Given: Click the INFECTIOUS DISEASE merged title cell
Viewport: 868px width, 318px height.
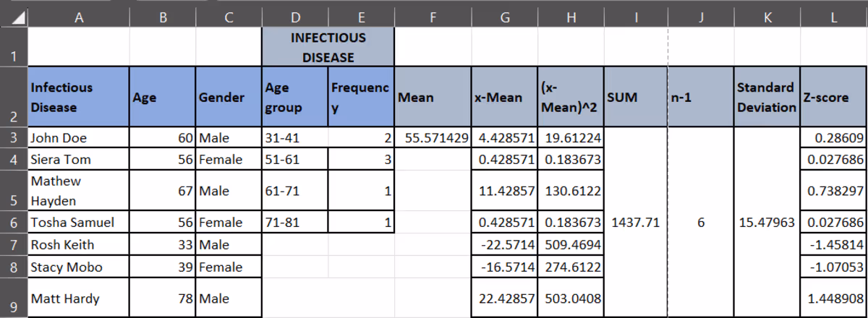Looking at the screenshot, I should coord(328,46).
